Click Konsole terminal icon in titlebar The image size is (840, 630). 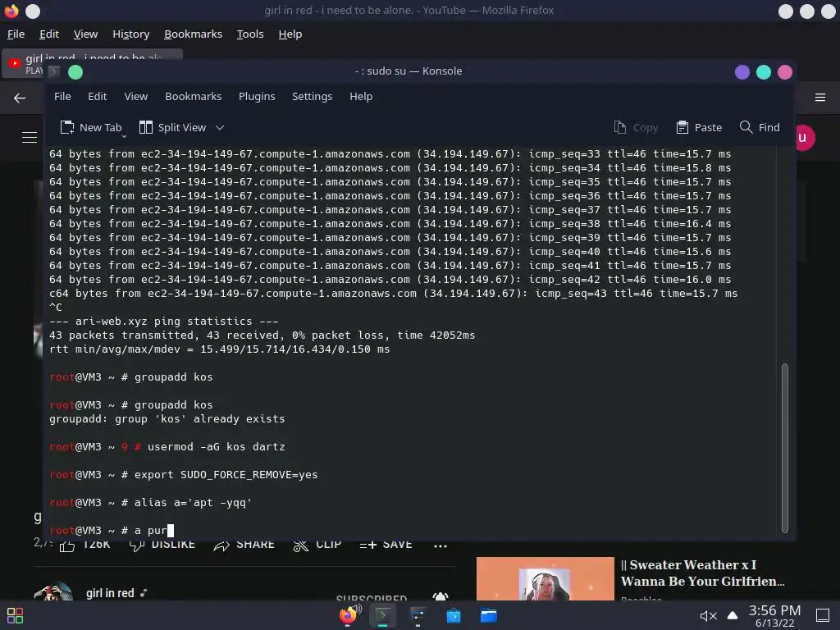54,71
